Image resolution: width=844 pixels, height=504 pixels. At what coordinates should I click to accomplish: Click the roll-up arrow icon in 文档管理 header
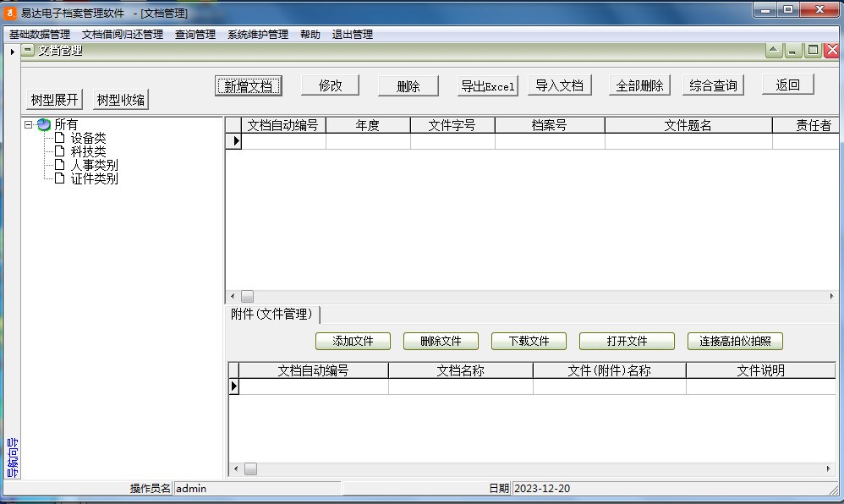pos(774,51)
